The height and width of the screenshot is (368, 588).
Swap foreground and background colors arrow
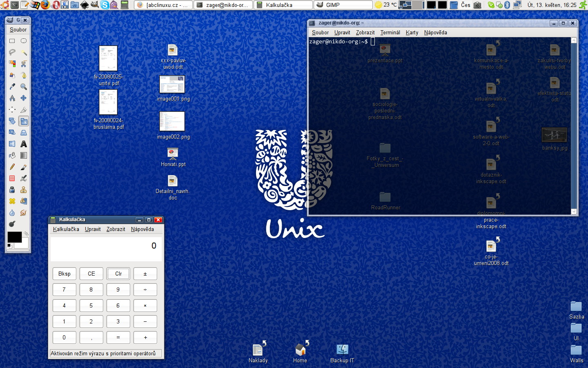(26, 233)
